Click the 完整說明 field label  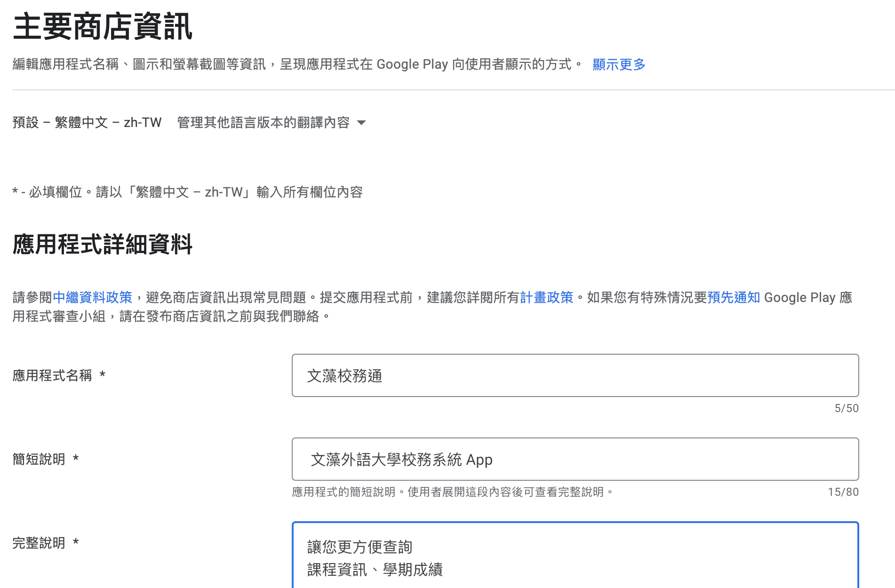[39, 543]
